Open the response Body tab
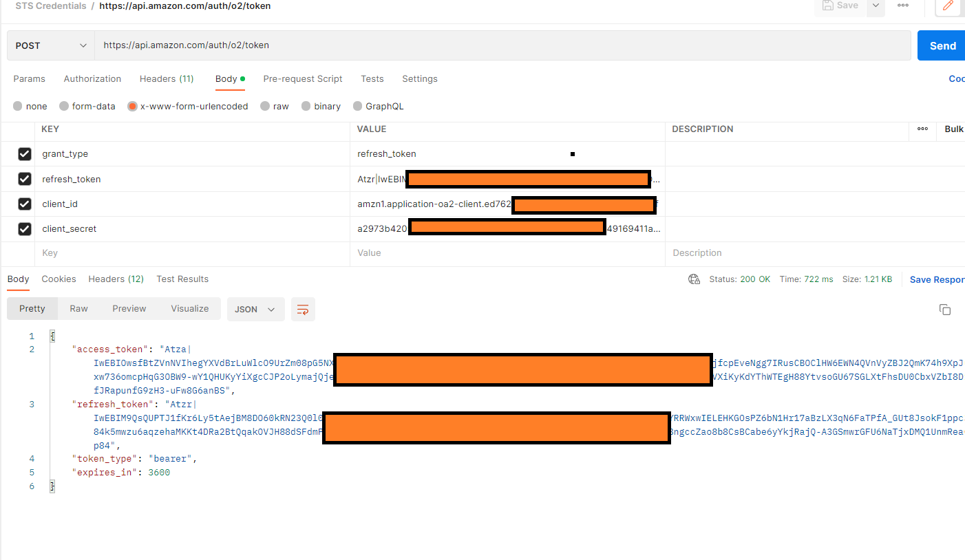The width and height of the screenshot is (965, 560). click(x=18, y=279)
